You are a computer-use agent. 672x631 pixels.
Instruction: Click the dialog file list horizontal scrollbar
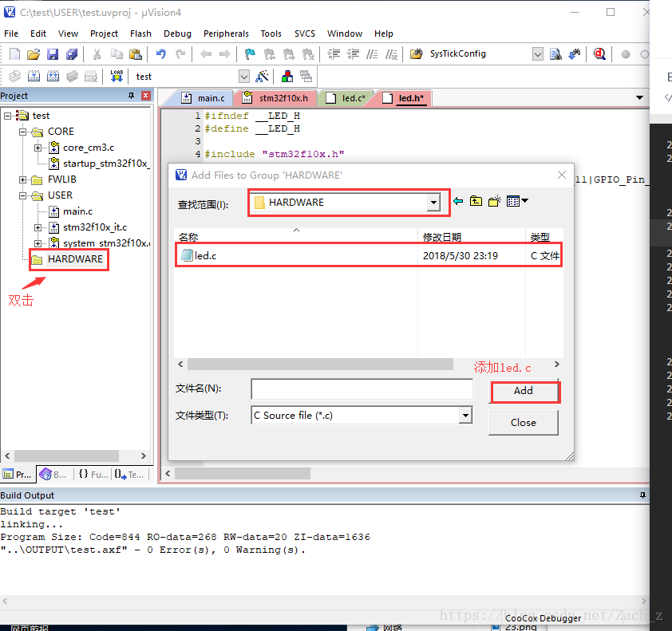[320, 364]
